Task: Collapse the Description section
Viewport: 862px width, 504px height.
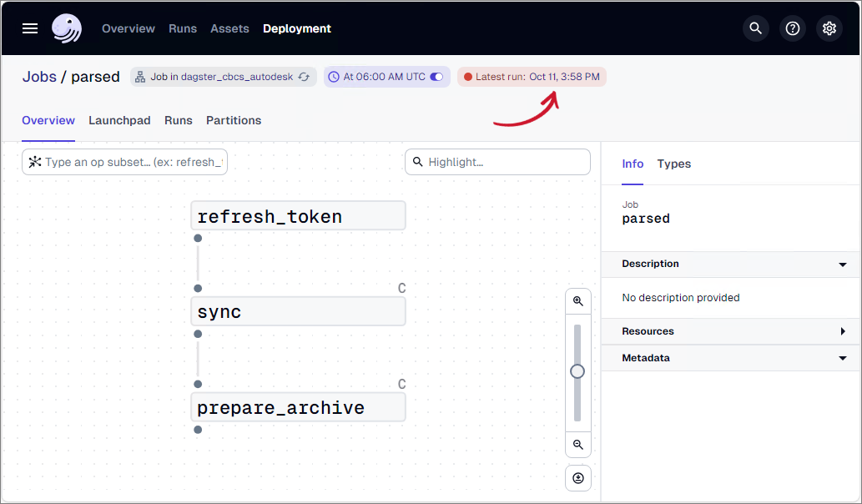Action: click(843, 265)
